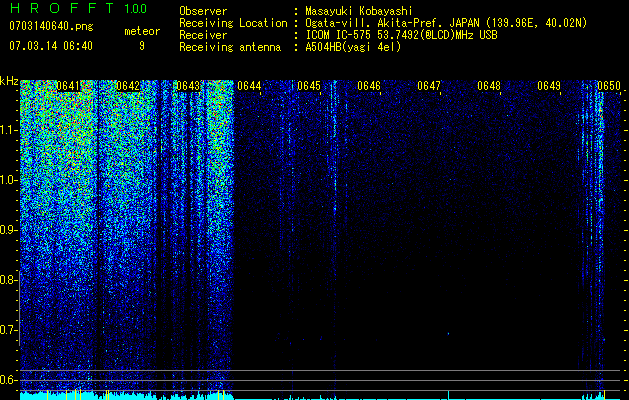Image resolution: width=629 pixels, height=400 pixels.
Task: Click the 0.9 frequency axis label
Action: click(8, 230)
